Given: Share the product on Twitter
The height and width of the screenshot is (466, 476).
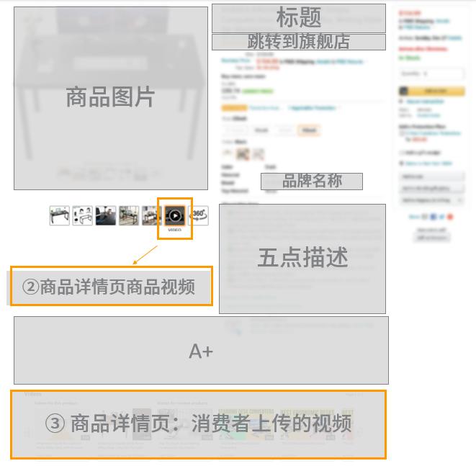Looking at the screenshot, I should (x=441, y=217).
